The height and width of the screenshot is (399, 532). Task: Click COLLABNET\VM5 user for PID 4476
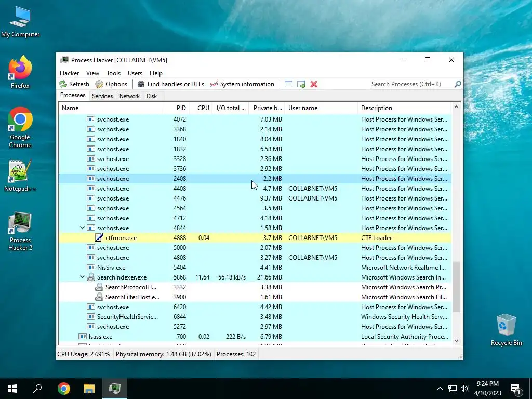click(313, 198)
